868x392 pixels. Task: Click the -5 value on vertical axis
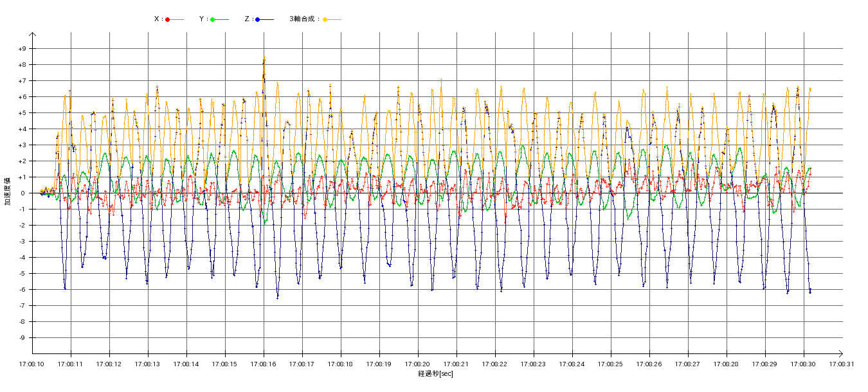pyautogui.click(x=22, y=274)
